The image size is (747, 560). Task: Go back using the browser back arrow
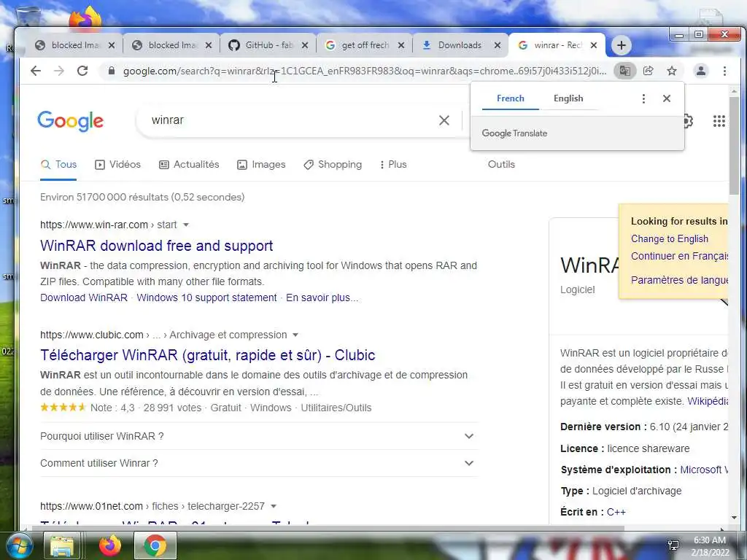coord(36,71)
